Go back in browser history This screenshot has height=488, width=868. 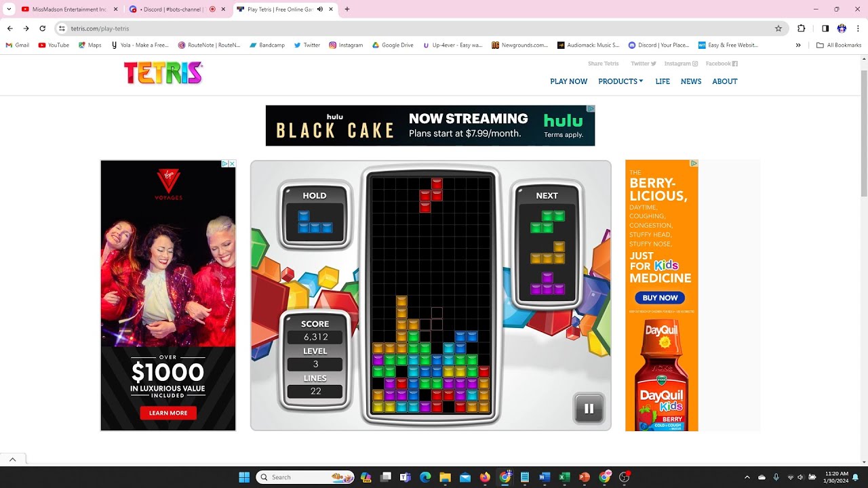[9, 28]
